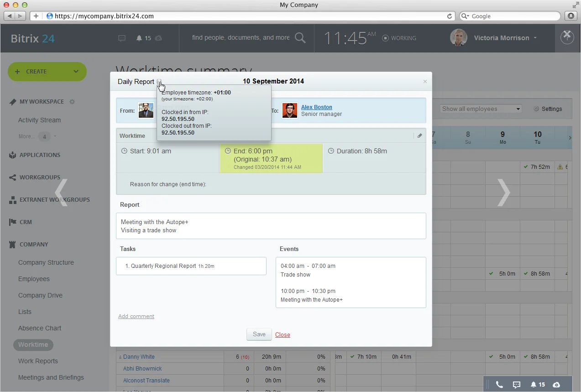
Task: Open Activity Stream in sidebar
Action: coord(39,120)
